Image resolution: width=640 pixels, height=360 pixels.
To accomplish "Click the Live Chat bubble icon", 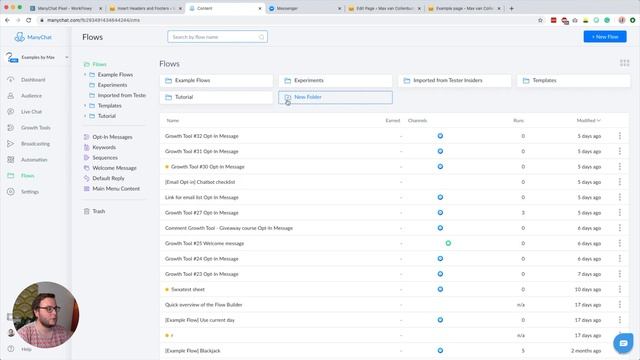I will pyautogui.click(x=11, y=111).
